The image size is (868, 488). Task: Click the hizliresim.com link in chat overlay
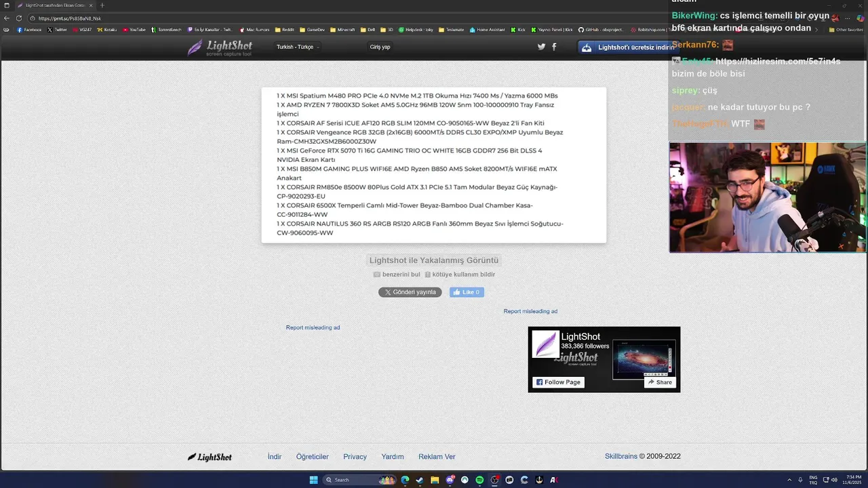pos(778,61)
